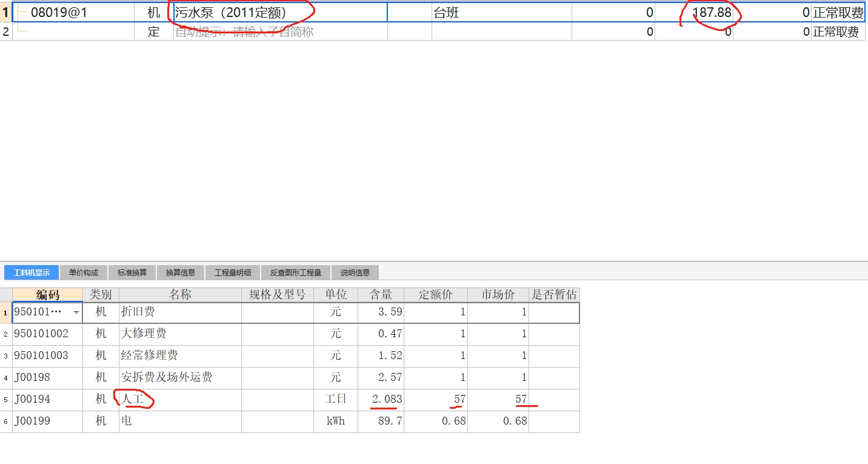Click 含量 value 89.7
868x464 pixels.
pos(381,422)
